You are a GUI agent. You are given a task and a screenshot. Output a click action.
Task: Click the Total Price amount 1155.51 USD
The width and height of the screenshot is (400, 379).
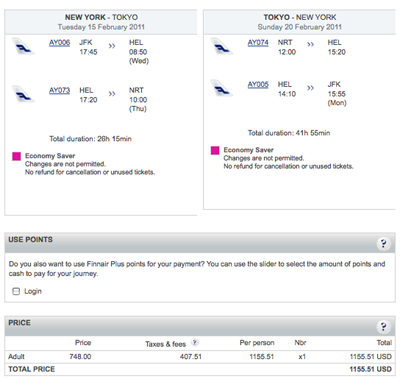click(x=370, y=369)
